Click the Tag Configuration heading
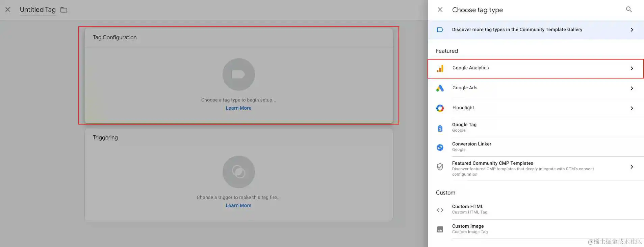 pos(115,38)
